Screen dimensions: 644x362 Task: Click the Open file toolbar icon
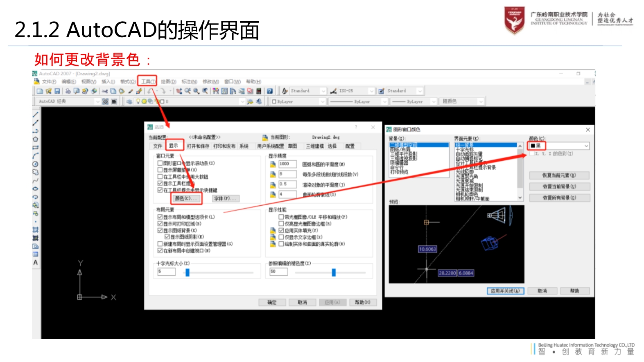(48, 91)
